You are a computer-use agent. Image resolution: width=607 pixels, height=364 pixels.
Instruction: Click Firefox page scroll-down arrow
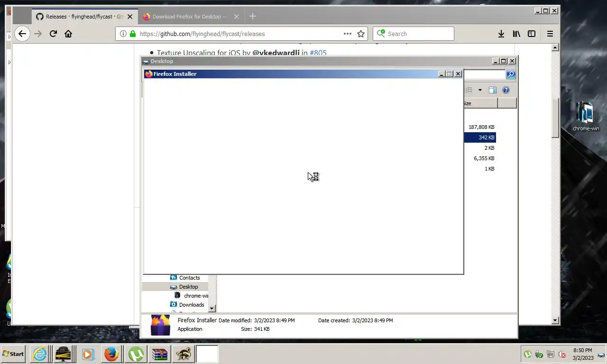555,321
